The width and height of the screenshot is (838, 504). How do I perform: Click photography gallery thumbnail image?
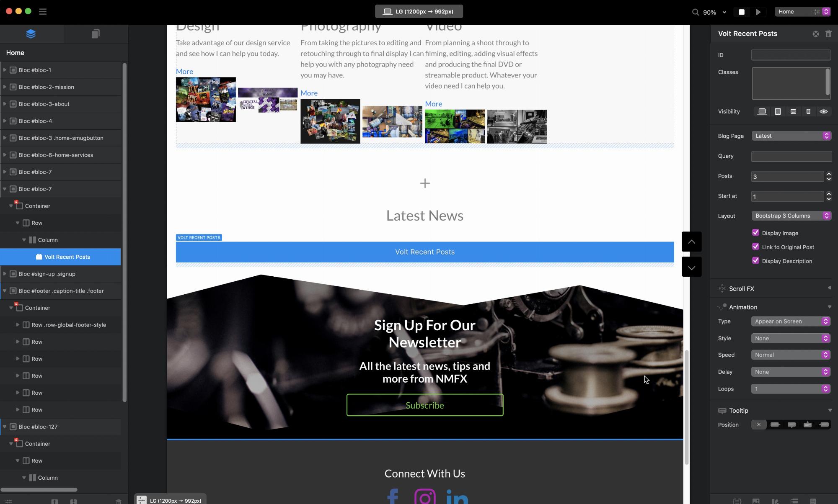pos(330,120)
